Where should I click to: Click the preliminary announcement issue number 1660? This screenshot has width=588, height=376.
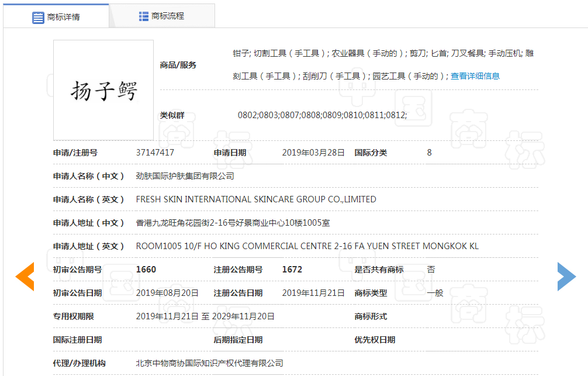(146, 270)
